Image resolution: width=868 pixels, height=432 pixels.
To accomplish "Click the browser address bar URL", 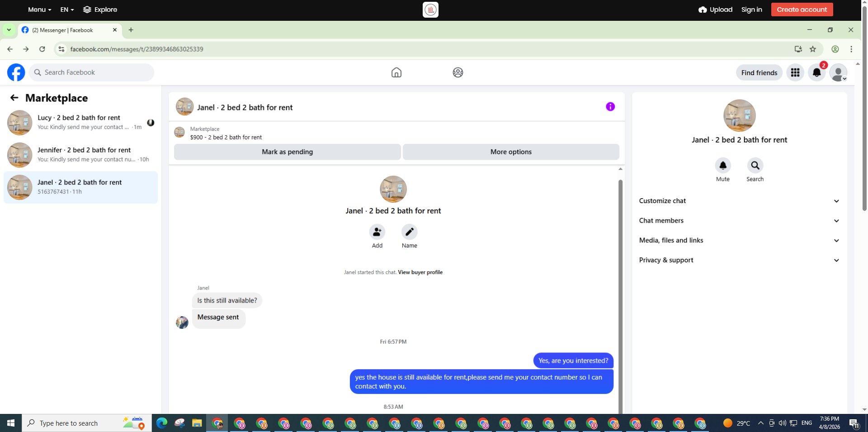I will [137, 49].
